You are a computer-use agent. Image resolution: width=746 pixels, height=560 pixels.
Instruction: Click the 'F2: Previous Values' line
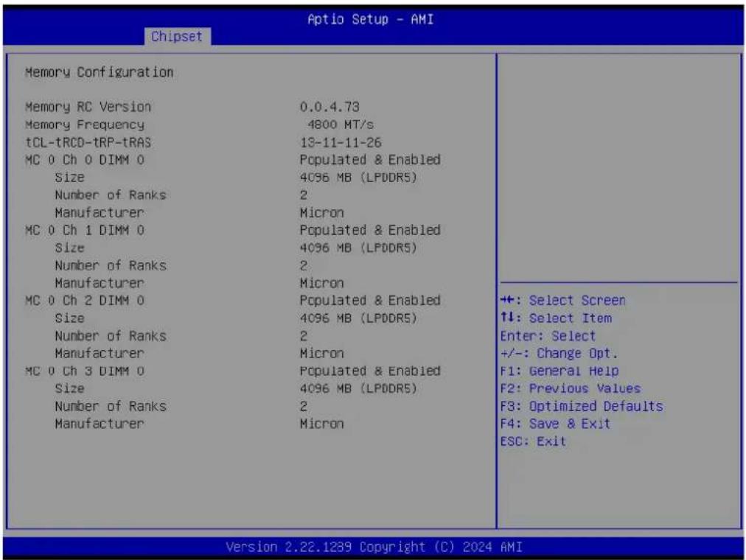571,388
